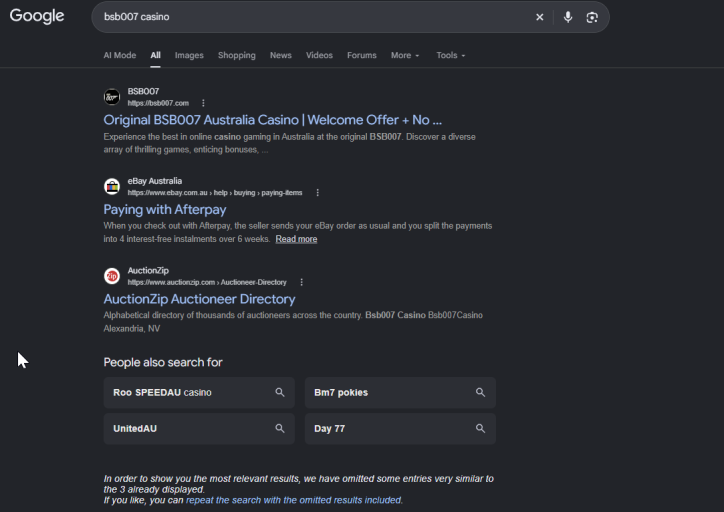Viewport: 724px width, 512px height.
Task: Open Google Lens image search icon
Action: 592,17
